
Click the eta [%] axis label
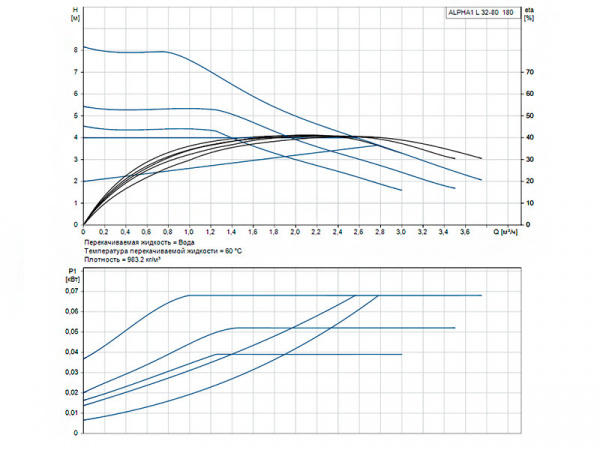tap(529, 17)
